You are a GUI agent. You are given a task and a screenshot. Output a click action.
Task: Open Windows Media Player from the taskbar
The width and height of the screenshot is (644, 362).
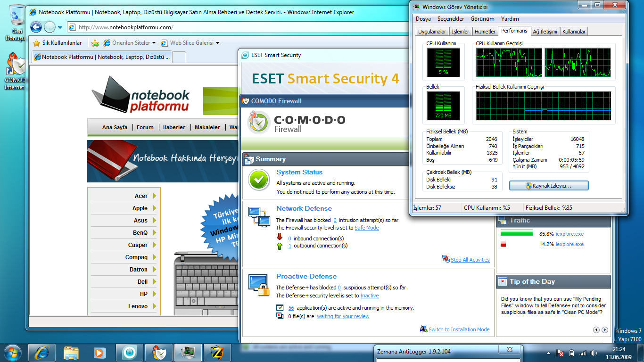pos(100,353)
